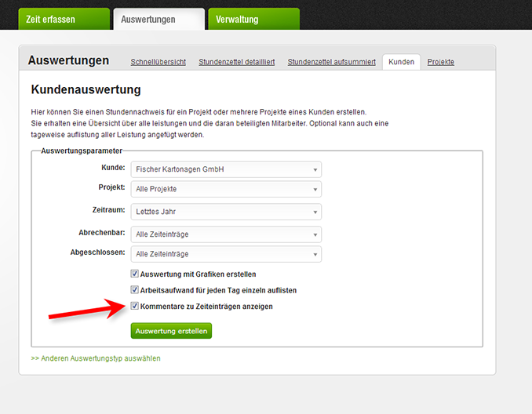
Task: Switch to Stundenzettel detailliert
Action: (236, 62)
